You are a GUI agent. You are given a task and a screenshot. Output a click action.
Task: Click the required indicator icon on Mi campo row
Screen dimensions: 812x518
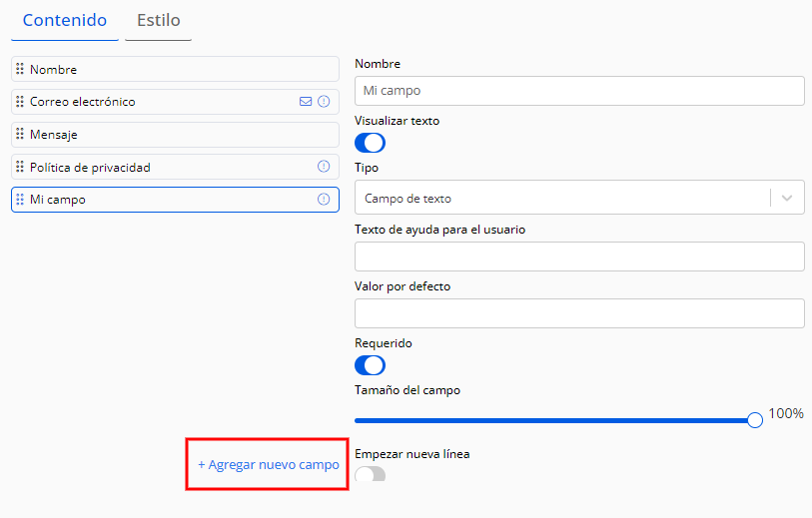pyautogui.click(x=324, y=200)
